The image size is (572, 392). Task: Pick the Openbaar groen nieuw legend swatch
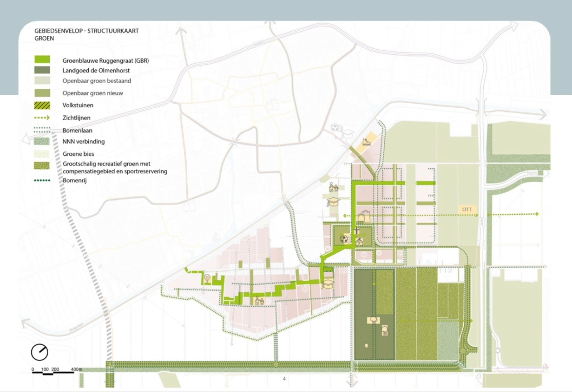click(x=42, y=93)
